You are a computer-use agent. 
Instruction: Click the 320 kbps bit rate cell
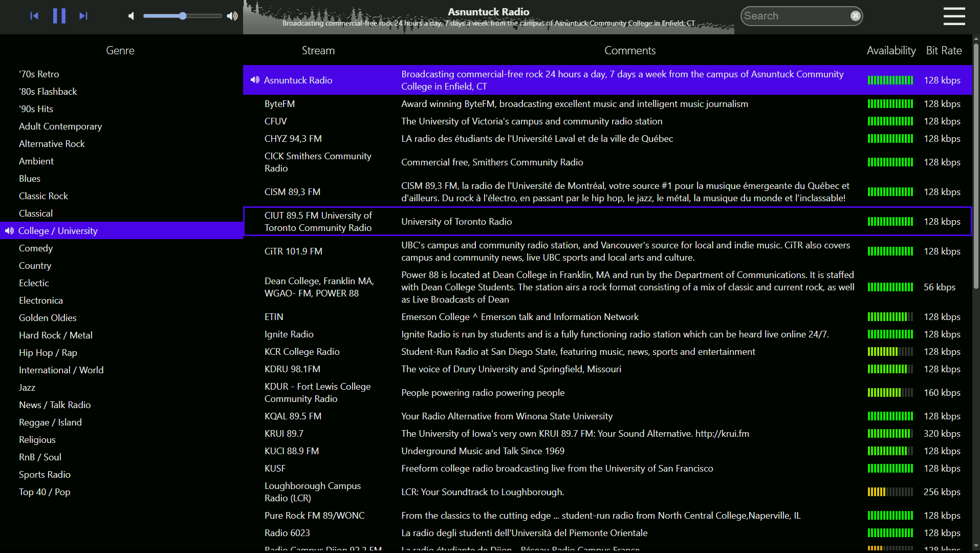[942, 433]
